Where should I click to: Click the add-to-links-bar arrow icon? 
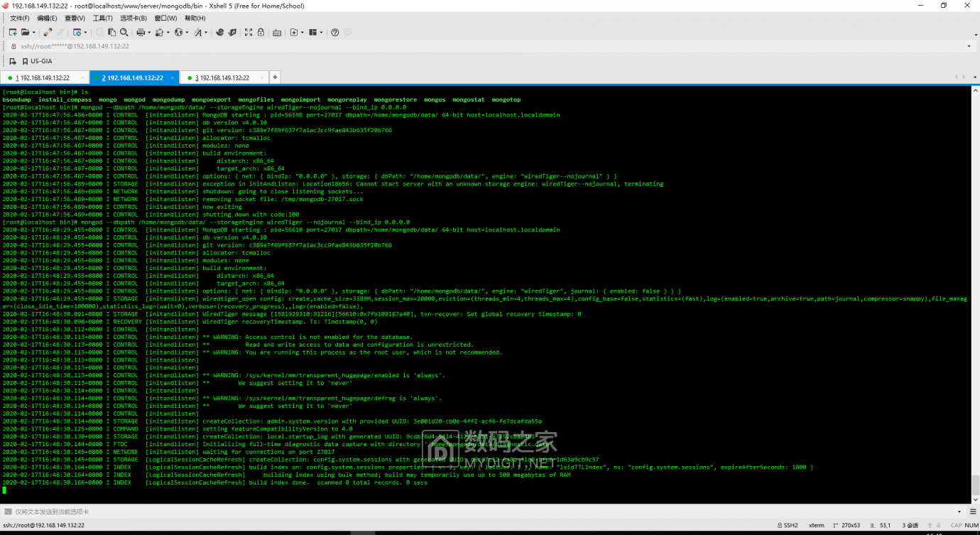pyautogui.click(x=13, y=61)
